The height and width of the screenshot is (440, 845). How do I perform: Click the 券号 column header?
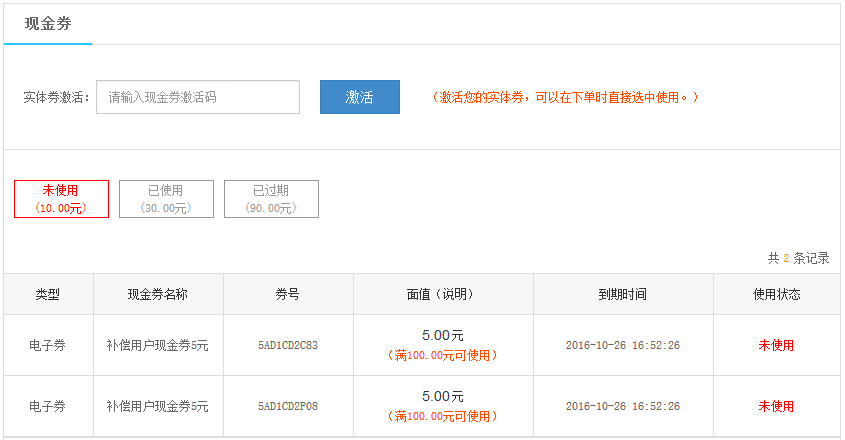pyautogui.click(x=288, y=294)
